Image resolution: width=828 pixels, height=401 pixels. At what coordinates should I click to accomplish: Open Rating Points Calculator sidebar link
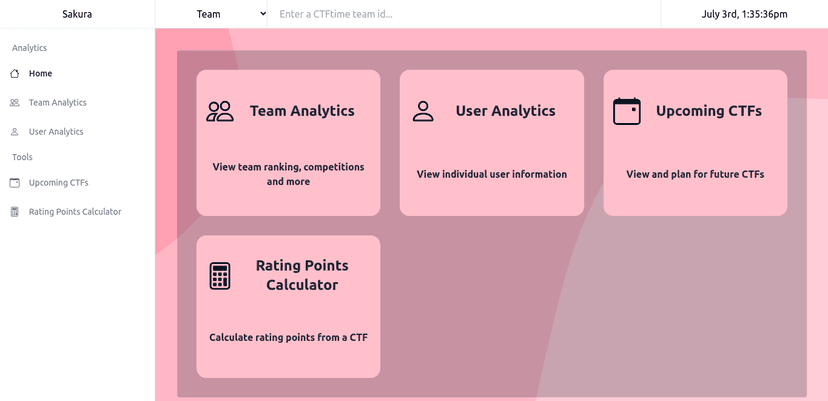75,212
